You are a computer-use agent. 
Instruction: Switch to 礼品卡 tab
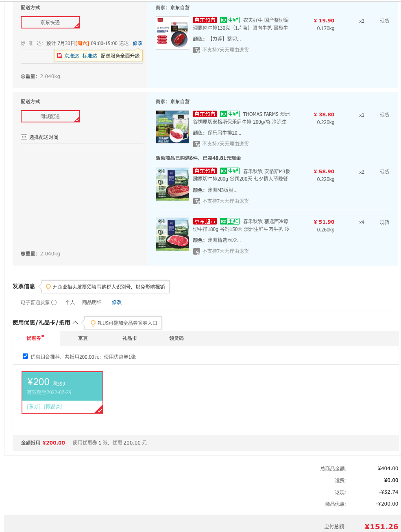click(130, 338)
